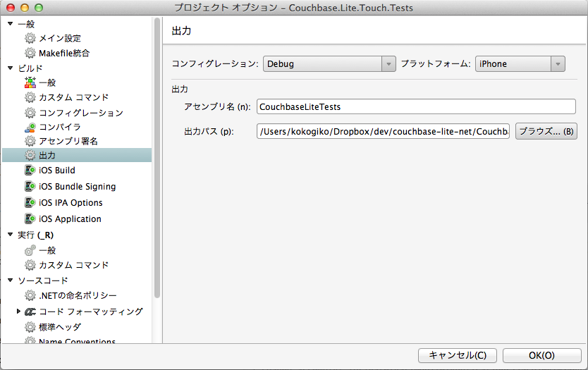Image resolution: width=588 pixels, height=370 pixels.
Task: Open ビルド 一般 settings page
Action: tap(47, 82)
